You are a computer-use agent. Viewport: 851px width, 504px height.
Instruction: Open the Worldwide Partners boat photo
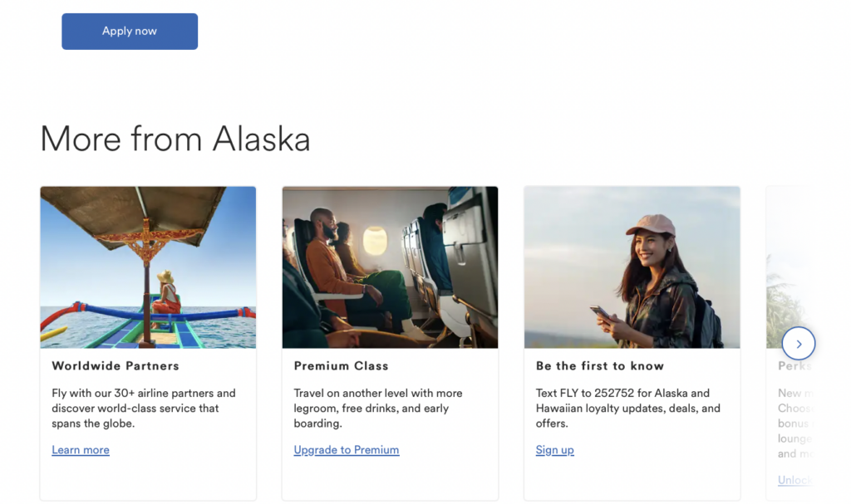click(148, 267)
